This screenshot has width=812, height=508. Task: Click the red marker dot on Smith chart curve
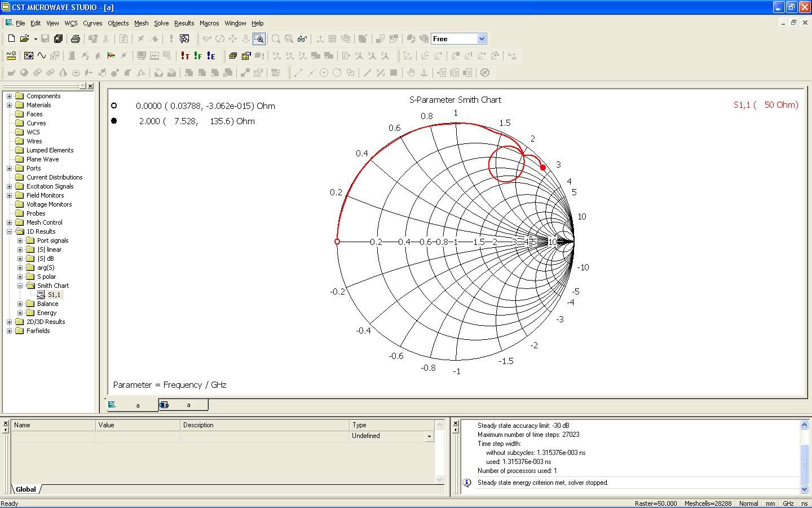(x=543, y=168)
